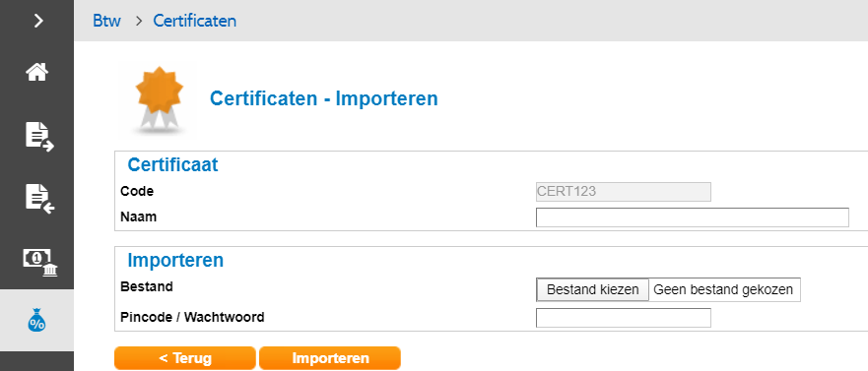Click the Pincode / Wachtwoord label

(192, 318)
